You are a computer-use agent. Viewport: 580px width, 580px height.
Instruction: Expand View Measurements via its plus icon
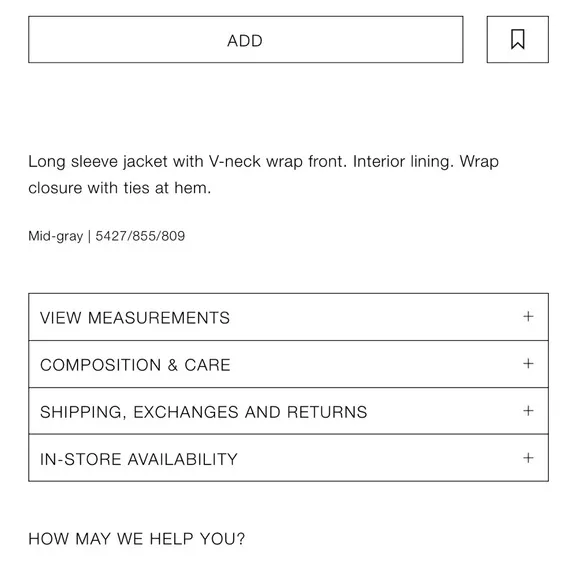point(528,317)
